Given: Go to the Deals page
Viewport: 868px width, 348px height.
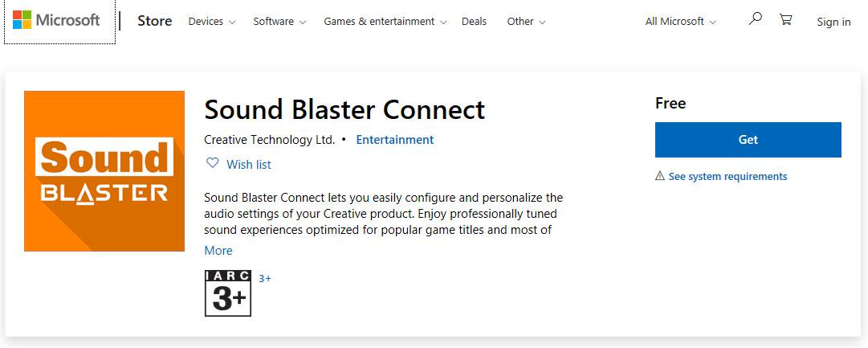Looking at the screenshot, I should coord(474,22).
